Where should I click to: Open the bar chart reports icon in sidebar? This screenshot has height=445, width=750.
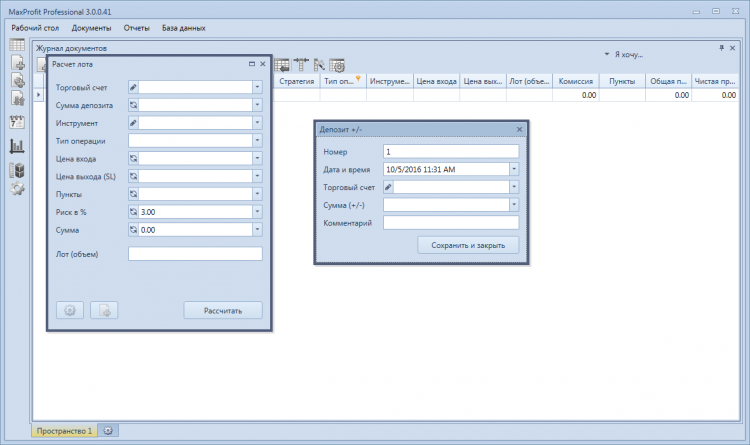[17, 146]
